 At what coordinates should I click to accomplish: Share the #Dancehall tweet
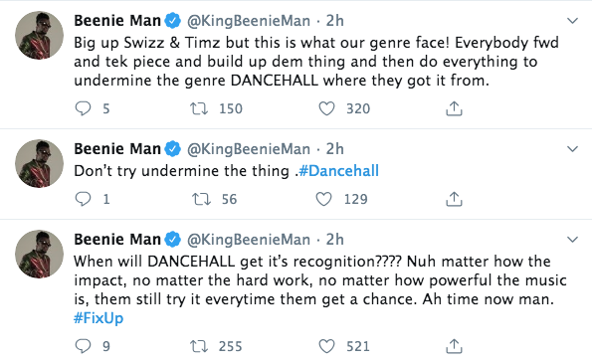coord(454,199)
